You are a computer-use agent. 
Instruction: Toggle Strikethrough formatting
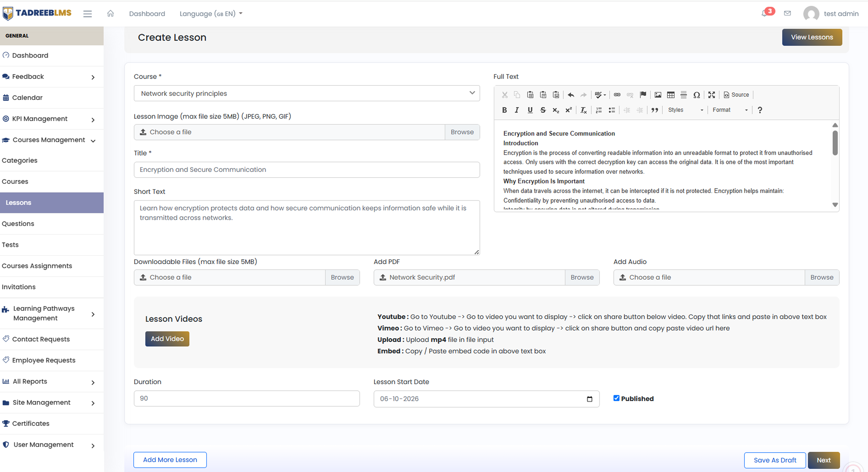(x=543, y=110)
